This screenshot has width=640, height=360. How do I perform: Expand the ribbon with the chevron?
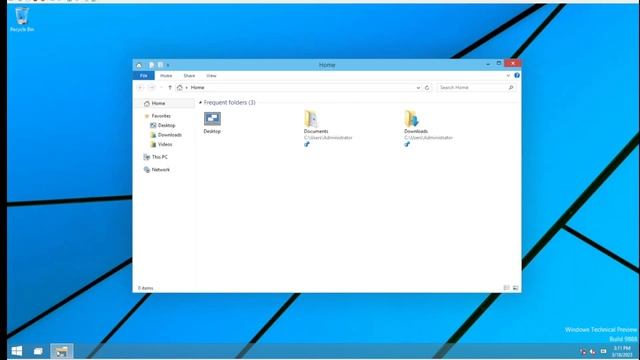(x=508, y=76)
